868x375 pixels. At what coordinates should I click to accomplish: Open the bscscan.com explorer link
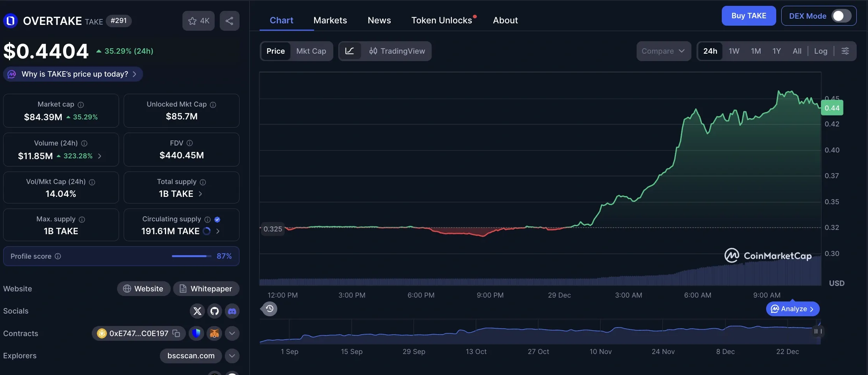[x=191, y=356]
